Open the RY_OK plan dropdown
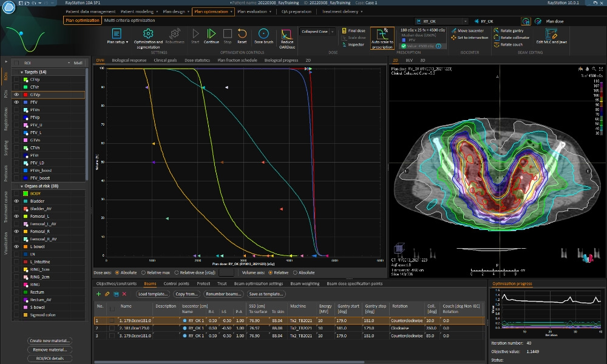The height and width of the screenshot is (364, 607). [x=466, y=21]
